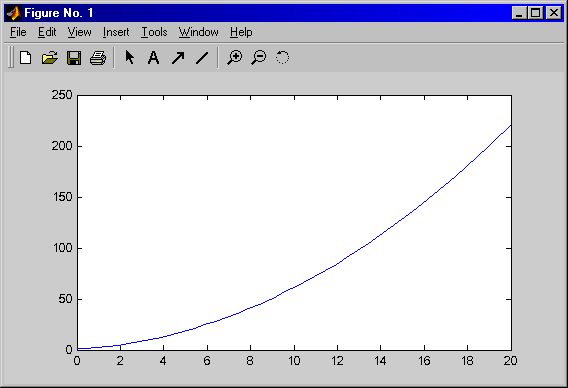This screenshot has height=388, width=568.
Task: Click the x-axis label 20
Action: coord(510,361)
